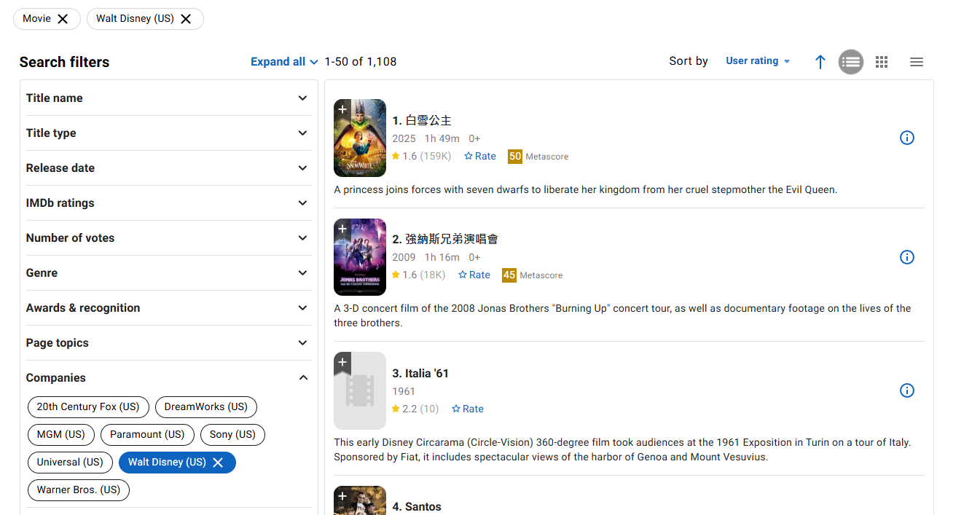Open the User rating sort dropdown

758,61
